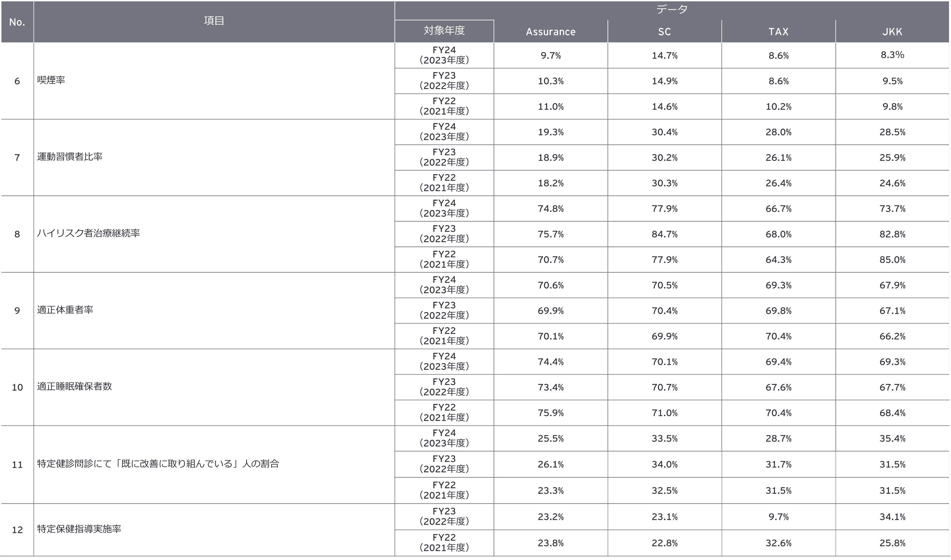Viewport: 951px width, 560px height.
Task: Select the ハイリスク者治療継続率 row label
Action: click(88, 233)
